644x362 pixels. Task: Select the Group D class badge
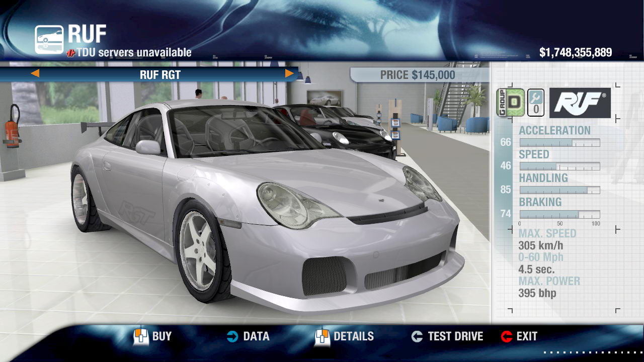511,103
